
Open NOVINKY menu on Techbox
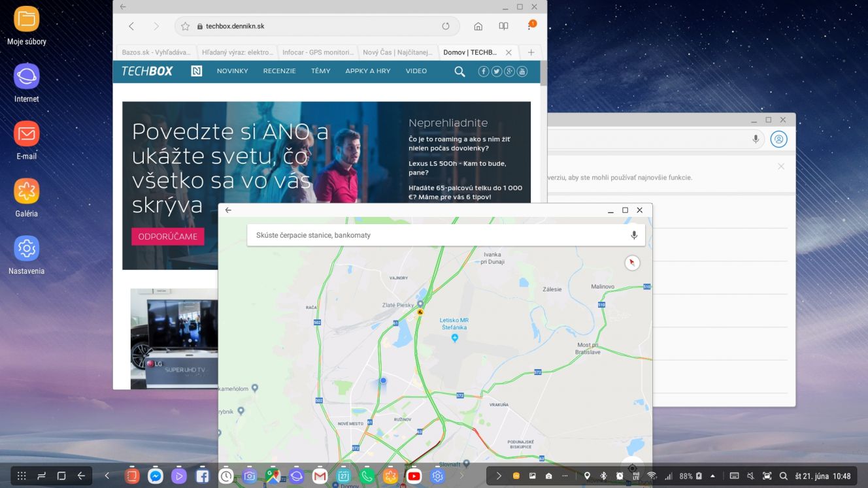[x=233, y=71]
